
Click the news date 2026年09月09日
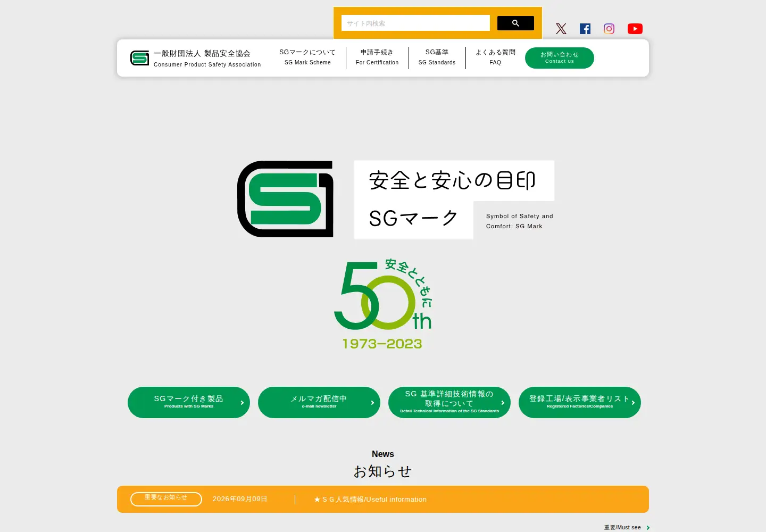pyautogui.click(x=240, y=499)
